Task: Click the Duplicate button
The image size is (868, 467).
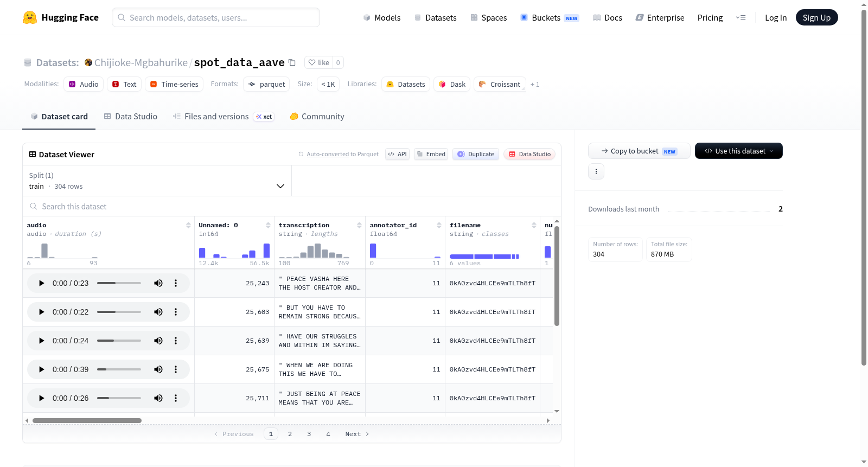Action: (x=476, y=154)
